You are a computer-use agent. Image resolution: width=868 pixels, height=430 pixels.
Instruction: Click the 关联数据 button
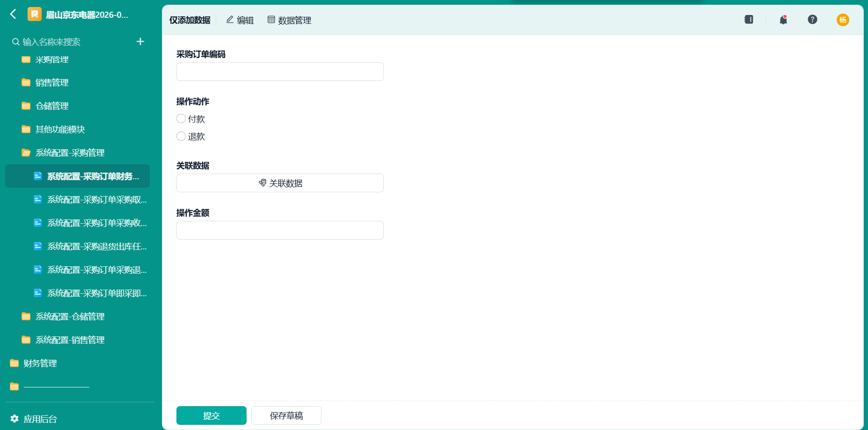coord(280,183)
